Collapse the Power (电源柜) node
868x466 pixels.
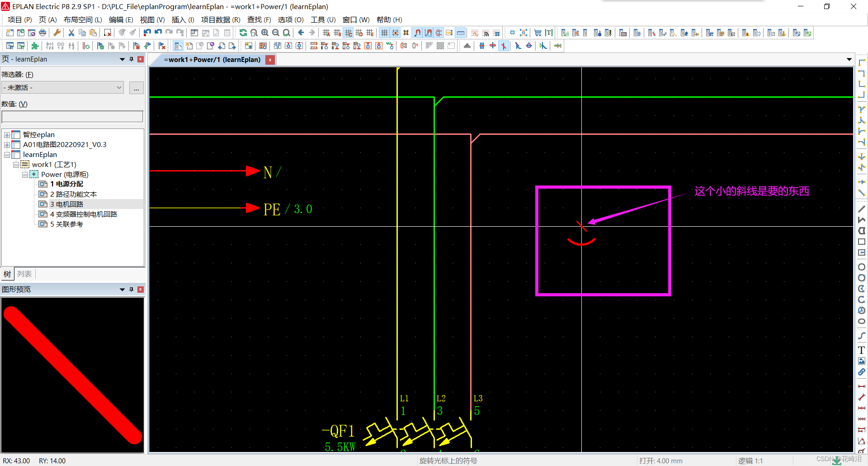25,175
